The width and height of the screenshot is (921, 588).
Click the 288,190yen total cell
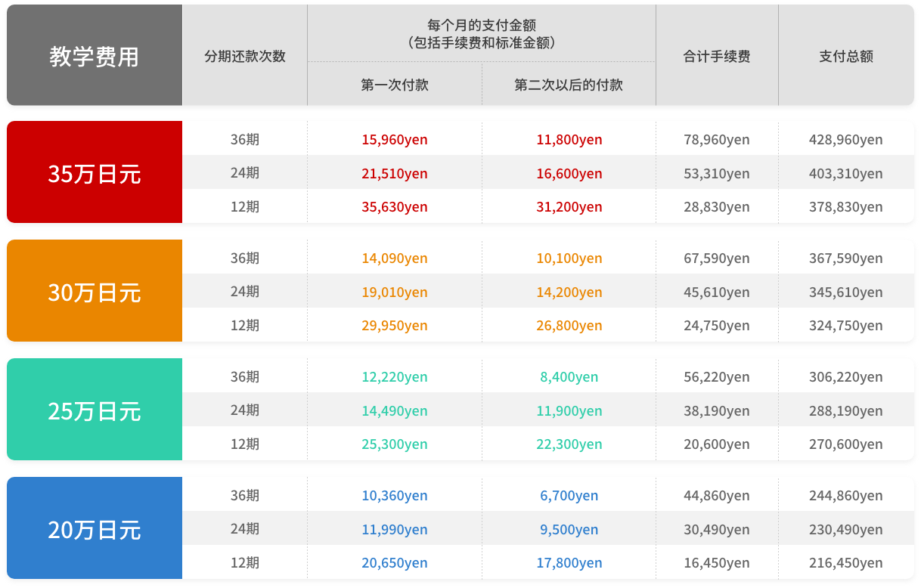pyautogui.click(x=846, y=411)
